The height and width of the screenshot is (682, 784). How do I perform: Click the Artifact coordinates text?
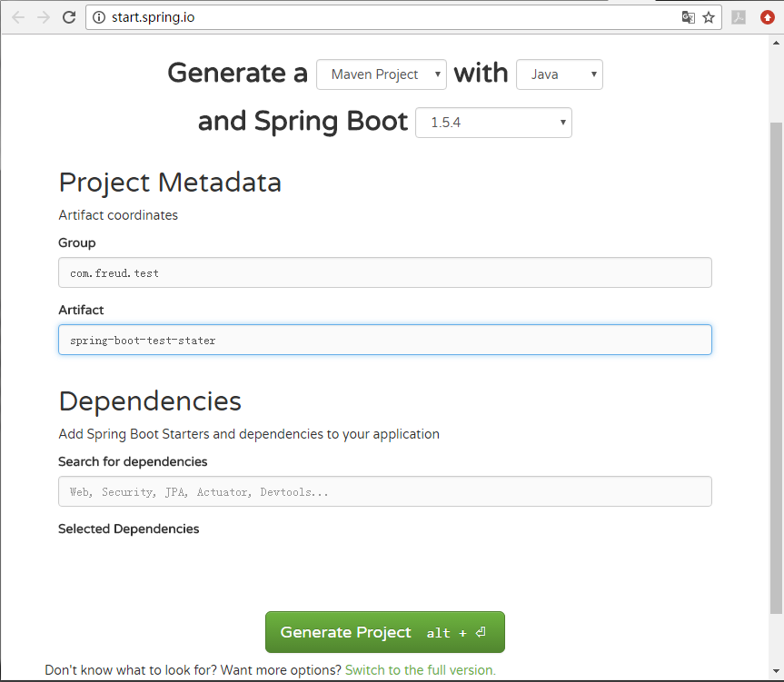pyautogui.click(x=118, y=215)
